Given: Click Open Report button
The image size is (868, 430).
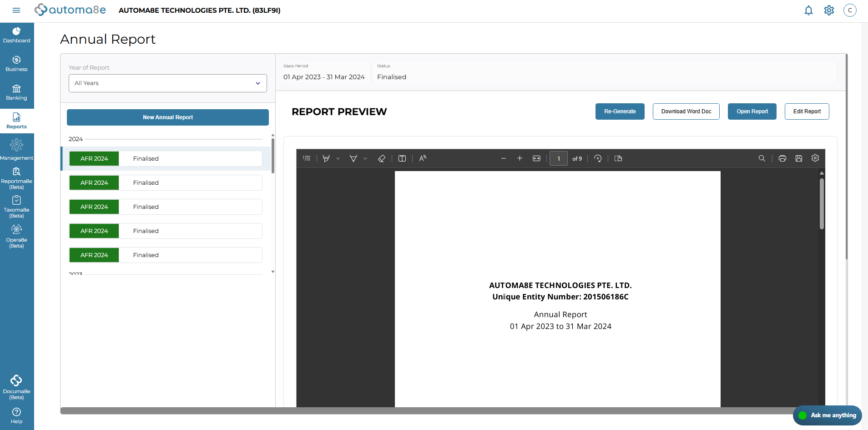Looking at the screenshot, I should [x=752, y=111].
